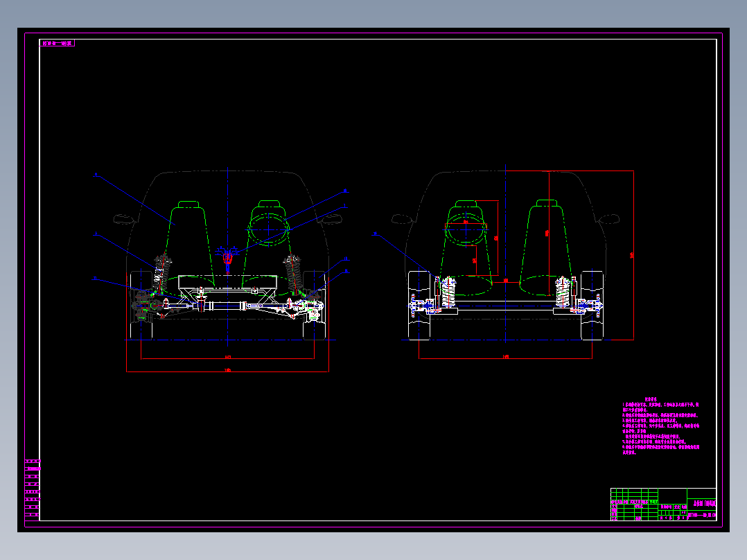
Task: Select the seat spacing dimension between rear-view seats
Action: [x=505, y=281]
